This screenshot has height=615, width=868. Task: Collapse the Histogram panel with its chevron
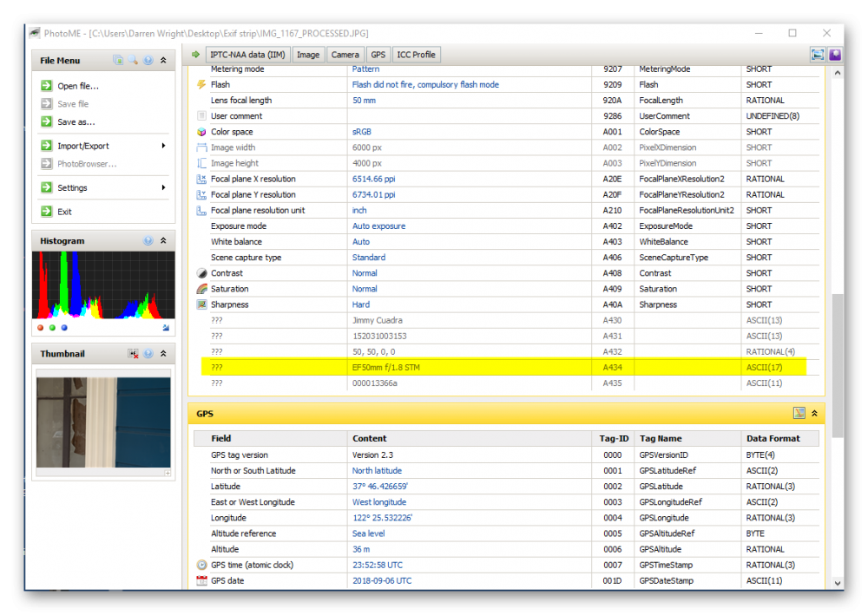[162, 240]
